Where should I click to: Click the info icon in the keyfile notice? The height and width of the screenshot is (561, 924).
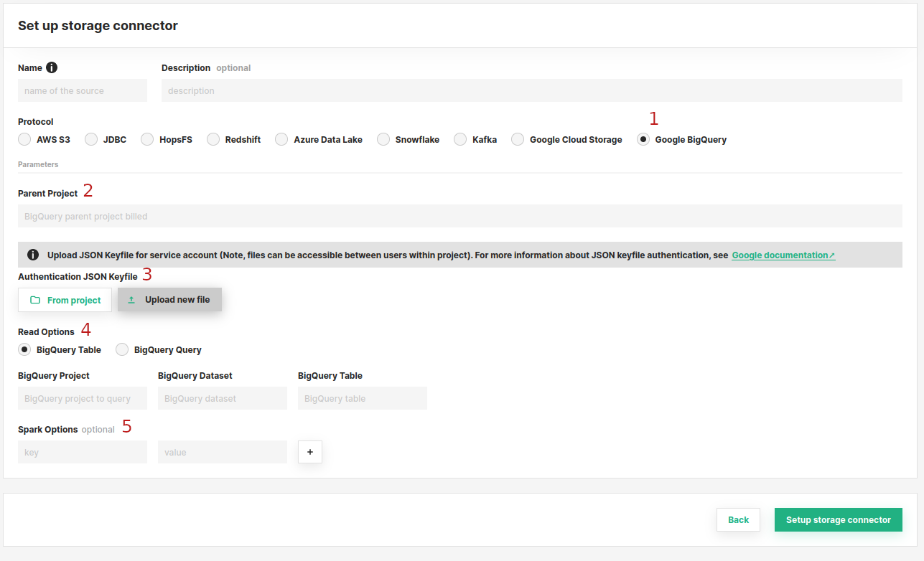click(33, 255)
